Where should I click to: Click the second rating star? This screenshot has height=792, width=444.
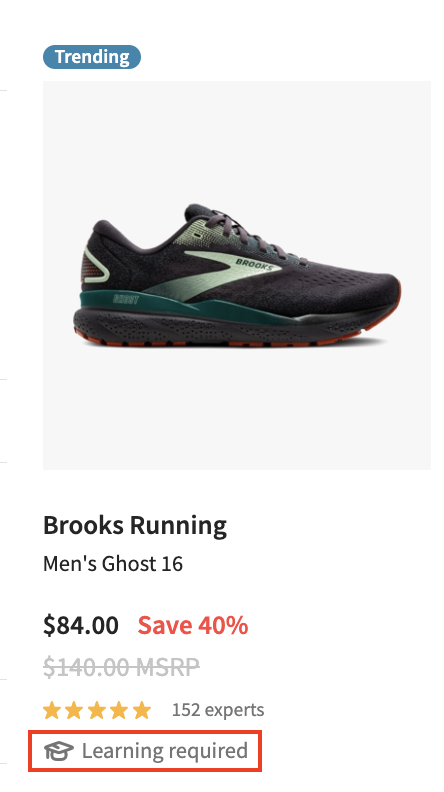[x=74, y=710]
